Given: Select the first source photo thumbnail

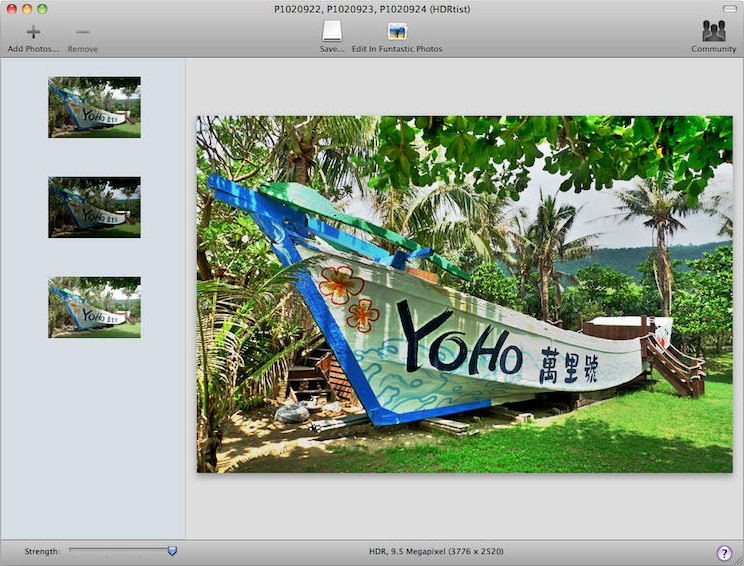Looking at the screenshot, I should point(94,107).
